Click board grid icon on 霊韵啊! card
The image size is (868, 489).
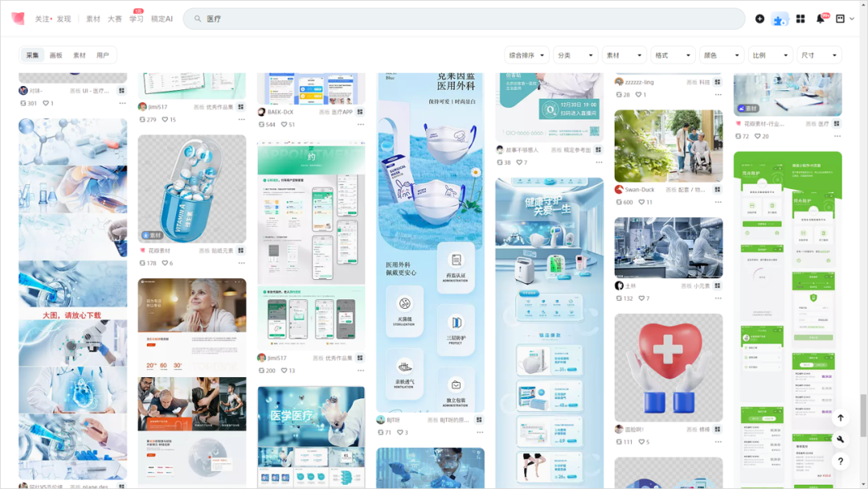pyautogui.click(x=718, y=429)
